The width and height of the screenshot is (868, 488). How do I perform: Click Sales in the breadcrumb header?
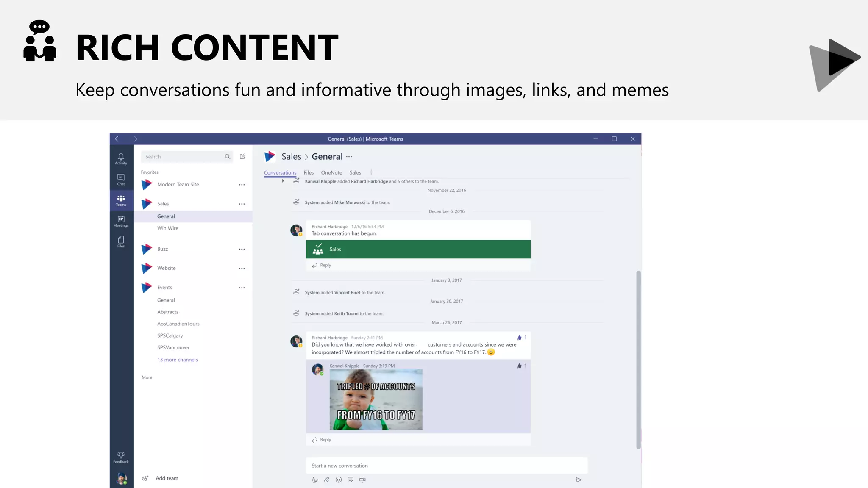click(x=291, y=157)
